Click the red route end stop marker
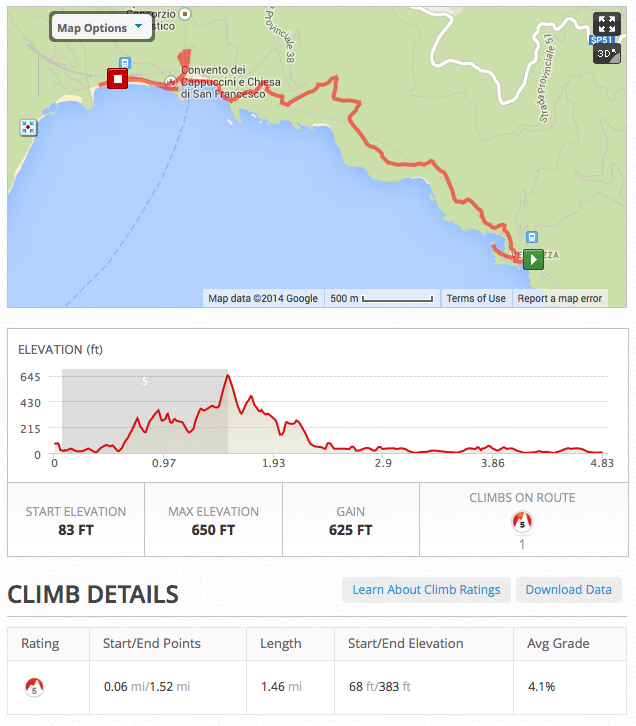636x726 pixels. [x=118, y=79]
